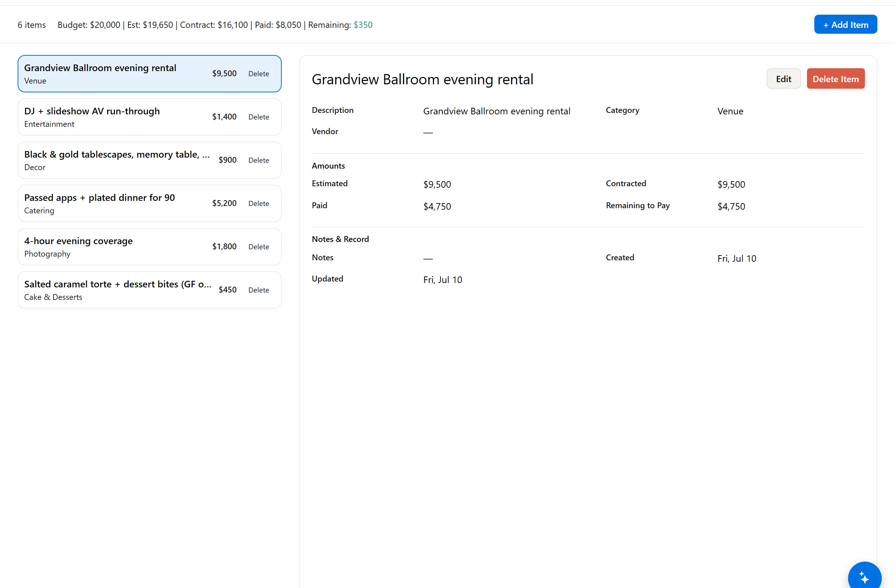Click the $350 remaining amount
The image size is (895, 588).
coord(363,25)
